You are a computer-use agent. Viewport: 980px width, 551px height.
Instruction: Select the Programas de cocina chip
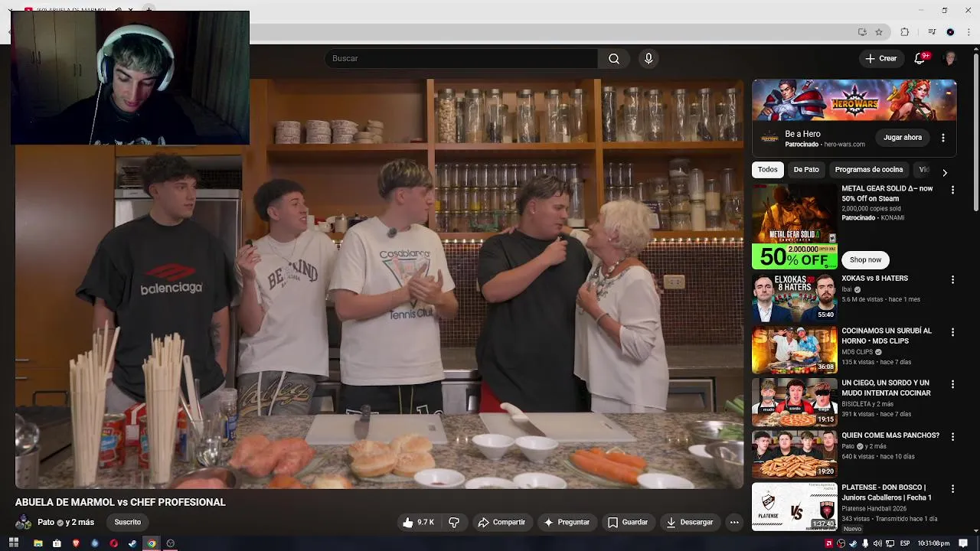tap(869, 170)
